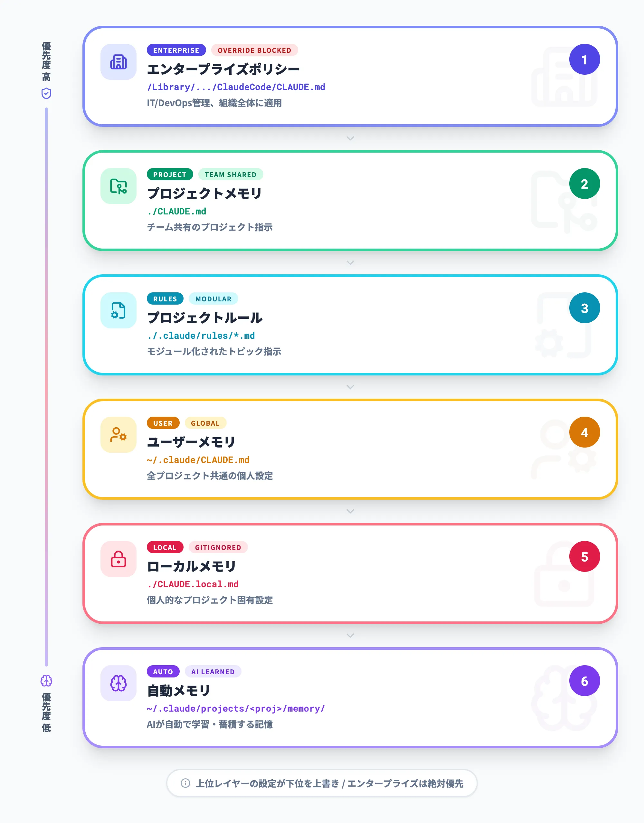The height and width of the screenshot is (823, 644).
Task: Click the shield icon under 優先度高
Action: tap(46, 93)
